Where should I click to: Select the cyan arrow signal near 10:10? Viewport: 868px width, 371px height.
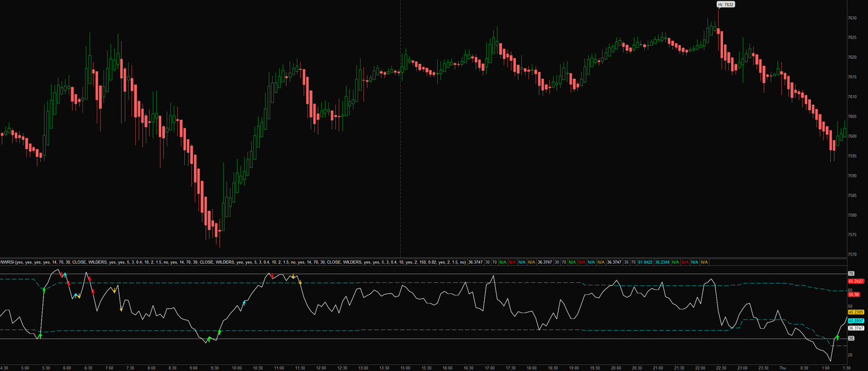[244, 303]
